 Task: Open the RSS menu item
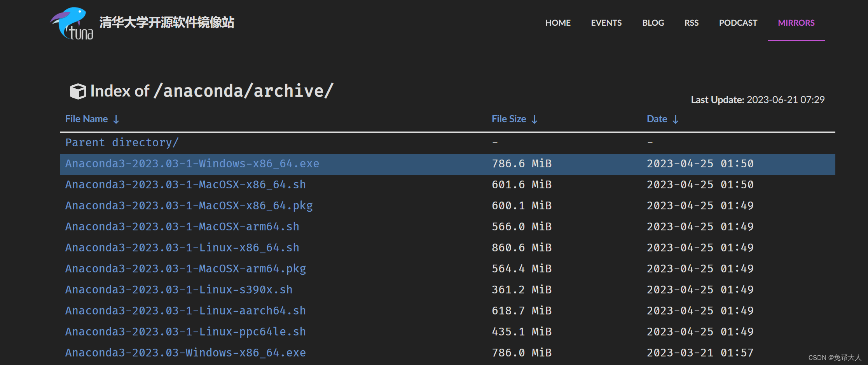[692, 23]
